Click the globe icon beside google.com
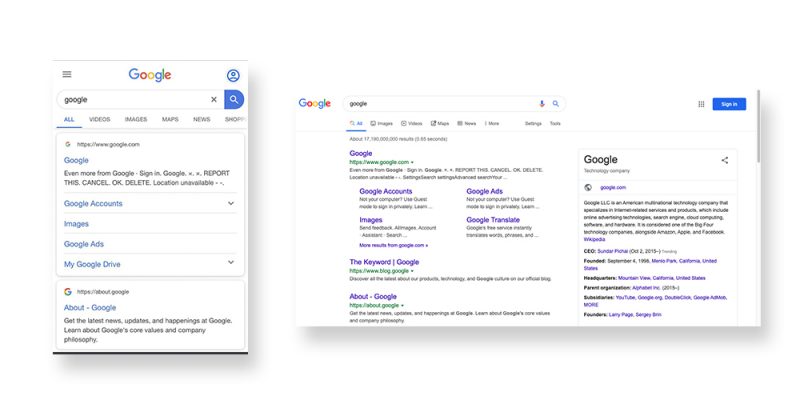The width and height of the screenshot is (800, 400). [588, 187]
